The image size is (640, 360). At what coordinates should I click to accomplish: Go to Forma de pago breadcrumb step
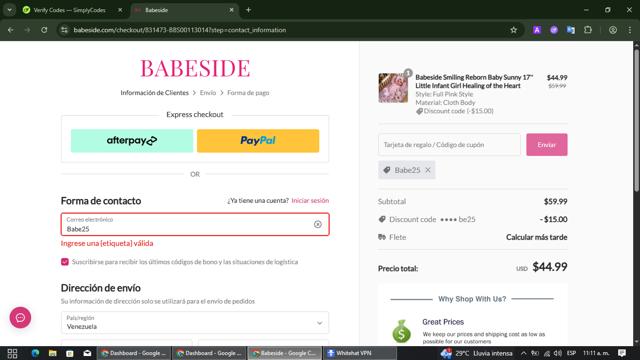[x=248, y=93]
